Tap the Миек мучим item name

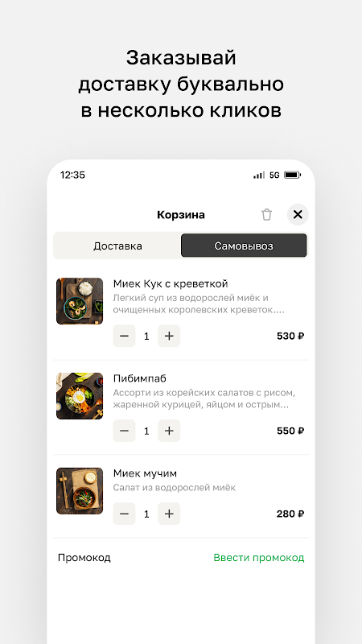pyautogui.click(x=145, y=473)
